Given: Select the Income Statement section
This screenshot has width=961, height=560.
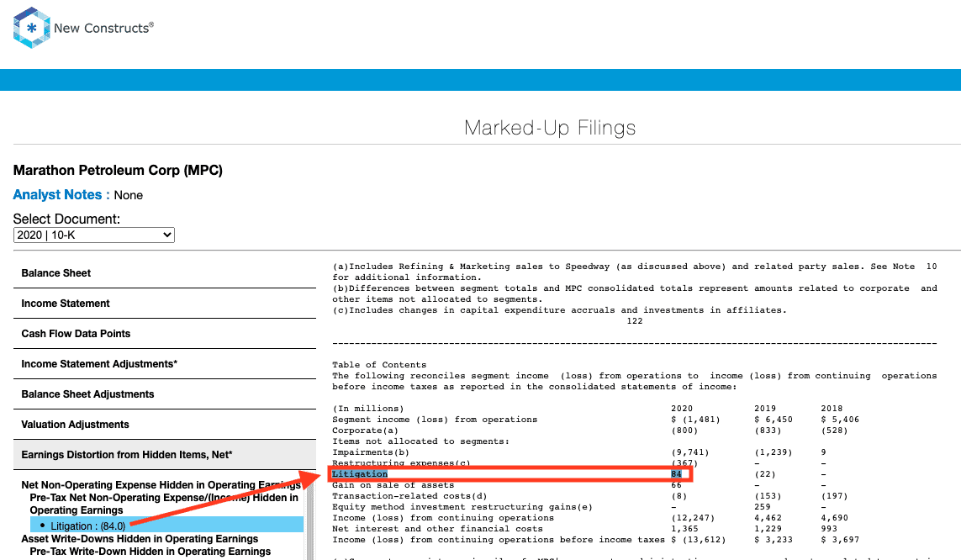Looking at the screenshot, I should click(164, 304).
